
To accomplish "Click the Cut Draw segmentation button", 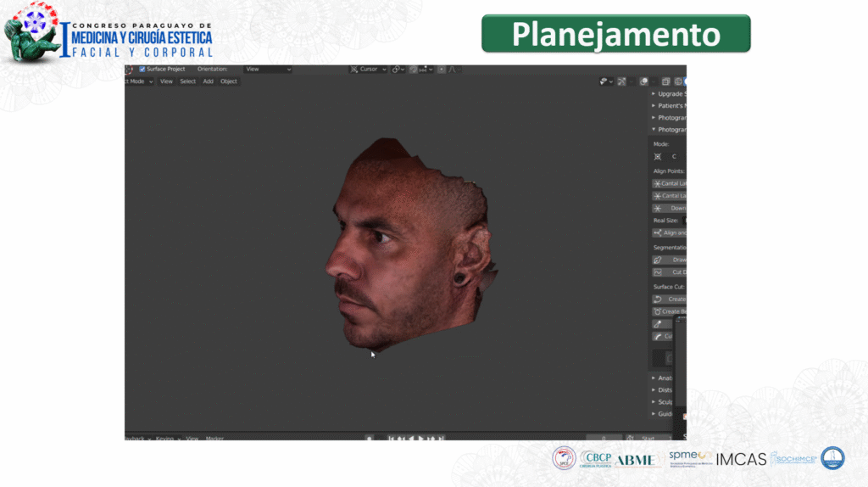I will [x=670, y=272].
